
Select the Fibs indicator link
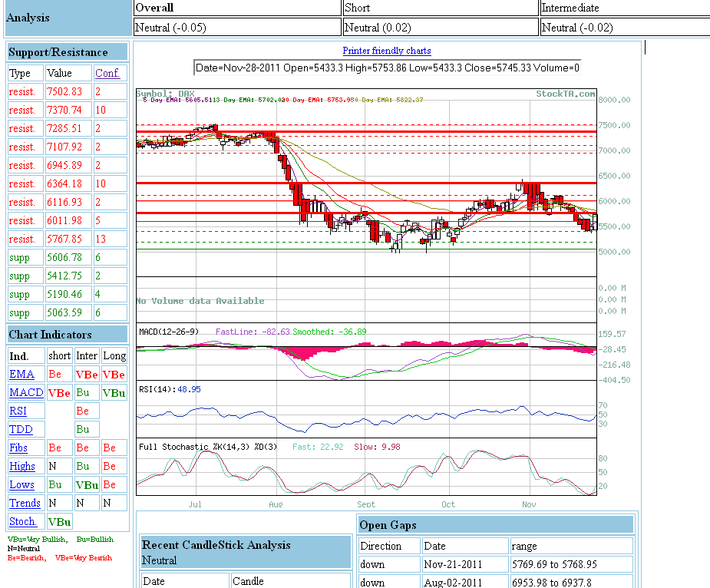[18, 448]
